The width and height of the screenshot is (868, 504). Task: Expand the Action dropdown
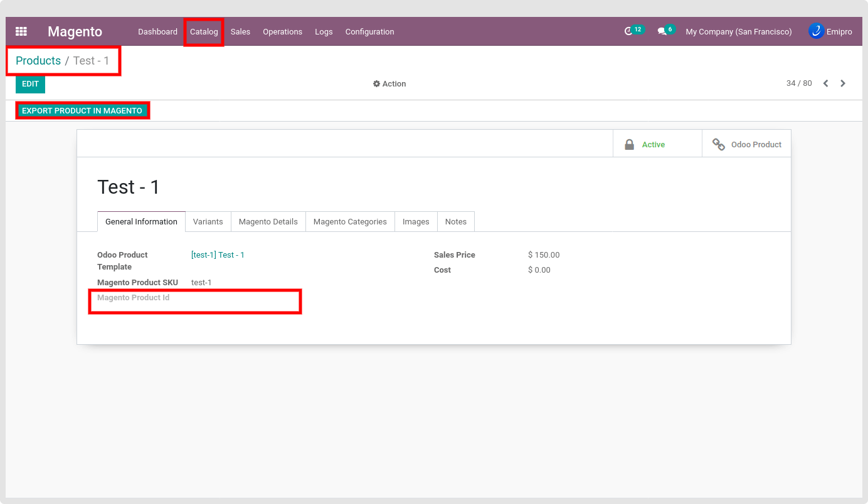pyautogui.click(x=389, y=83)
